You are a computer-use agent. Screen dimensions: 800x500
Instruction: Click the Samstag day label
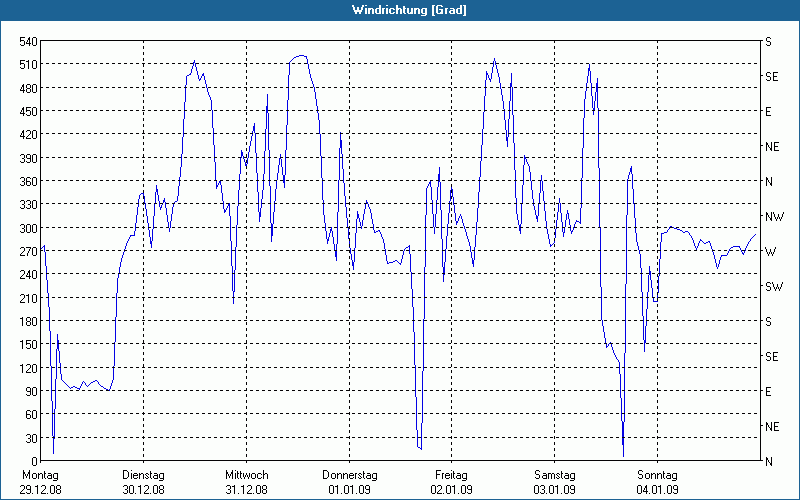555,476
